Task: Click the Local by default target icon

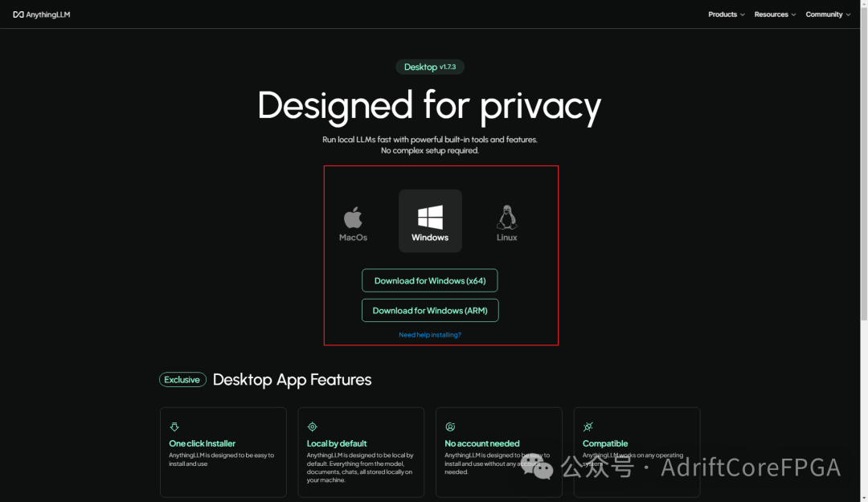Action: click(312, 426)
